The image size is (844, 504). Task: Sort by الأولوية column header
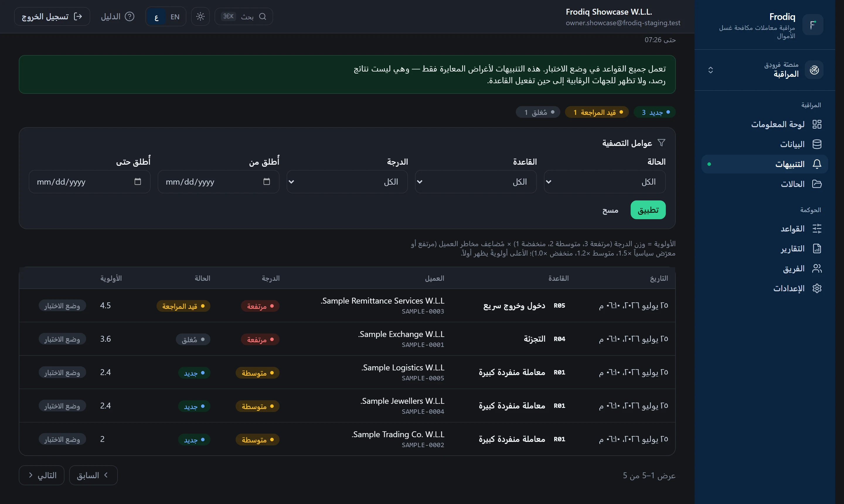pyautogui.click(x=111, y=278)
